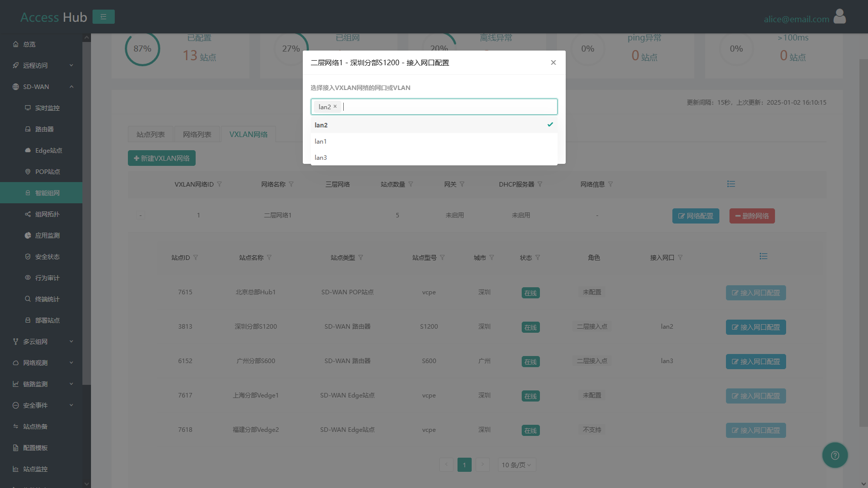Image resolution: width=868 pixels, height=488 pixels.
Task: Deselect the checked lan2 option
Action: pyautogui.click(x=434, y=125)
